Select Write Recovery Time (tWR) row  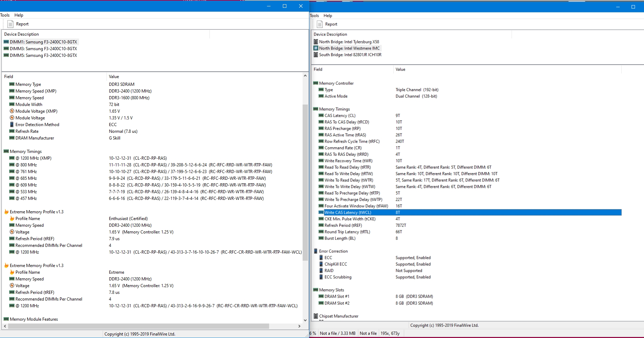(x=470, y=161)
